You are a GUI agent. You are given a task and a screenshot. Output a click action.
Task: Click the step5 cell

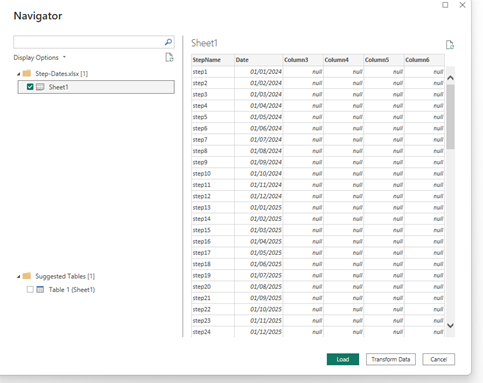(x=213, y=117)
